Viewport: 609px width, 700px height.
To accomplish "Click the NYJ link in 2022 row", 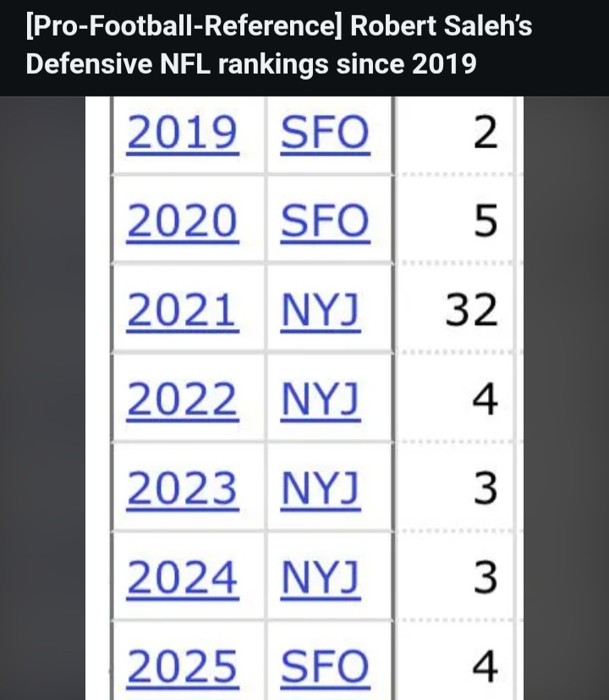I will 321,400.
